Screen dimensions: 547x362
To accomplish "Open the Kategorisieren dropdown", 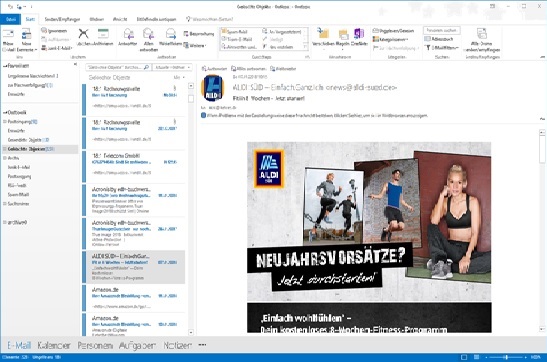I will click(x=391, y=39).
